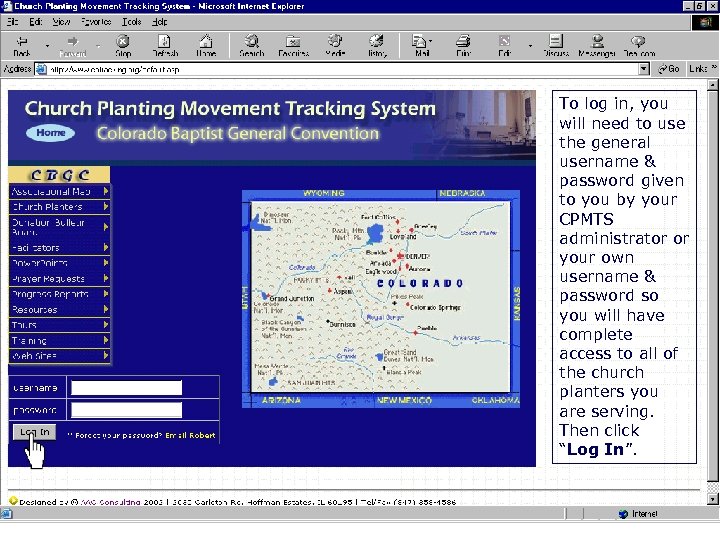This screenshot has width=720, height=540.
Task: Expand the PowerPoints menu arrow
Action: tap(106, 262)
